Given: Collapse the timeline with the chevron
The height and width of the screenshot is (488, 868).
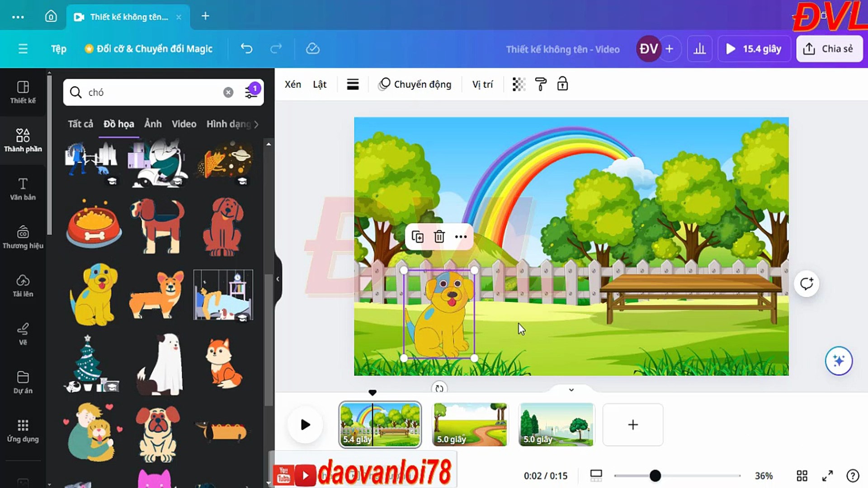Looking at the screenshot, I should [x=571, y=389].
